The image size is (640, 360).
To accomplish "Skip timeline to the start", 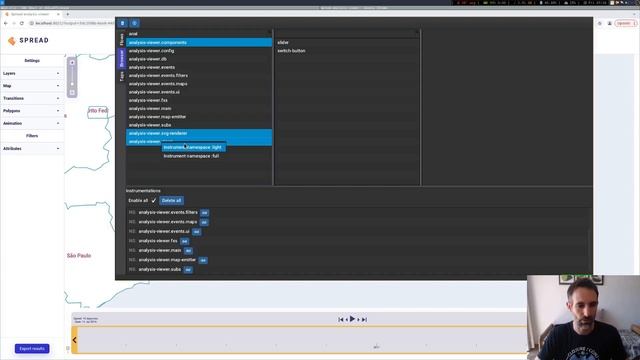I will click(341, 320).
